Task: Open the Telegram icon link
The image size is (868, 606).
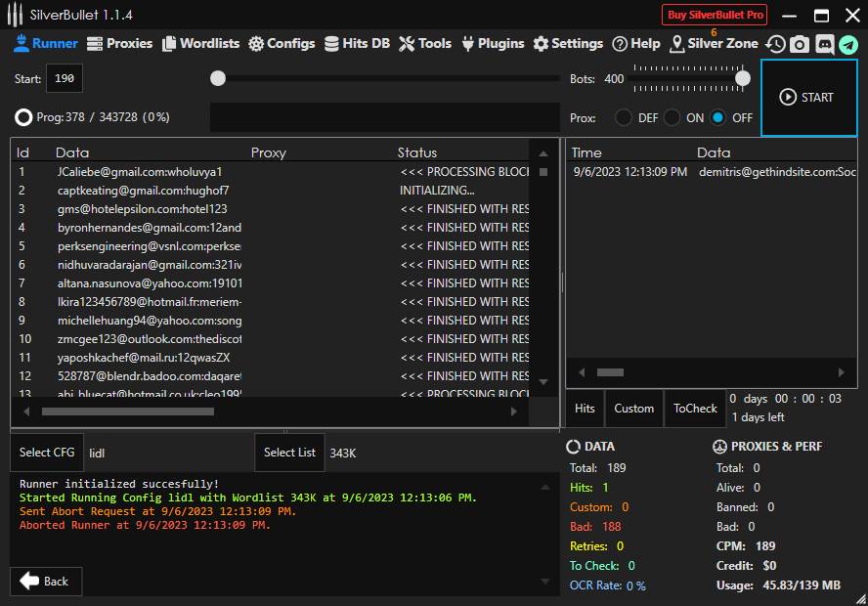Action: pyautogui.click(x=847, y=44)
